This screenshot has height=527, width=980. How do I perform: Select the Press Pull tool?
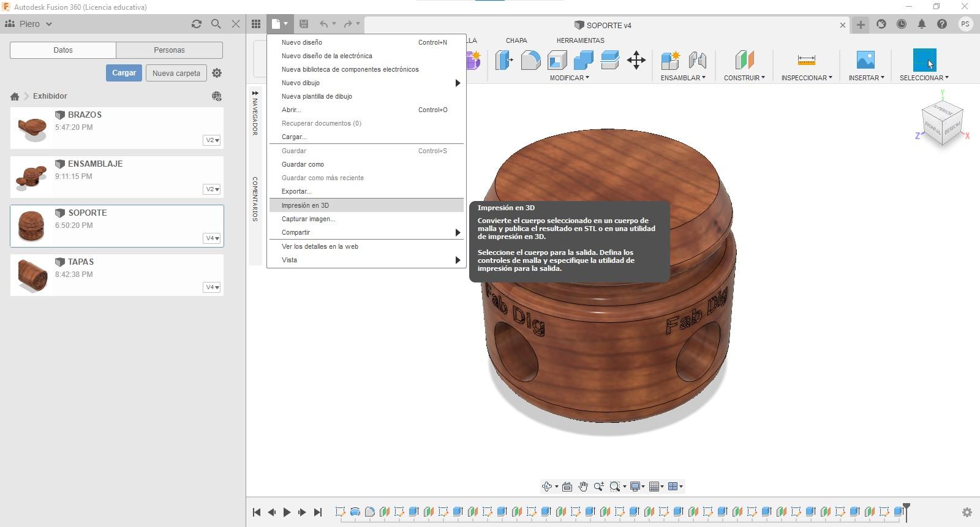[504, 60]
